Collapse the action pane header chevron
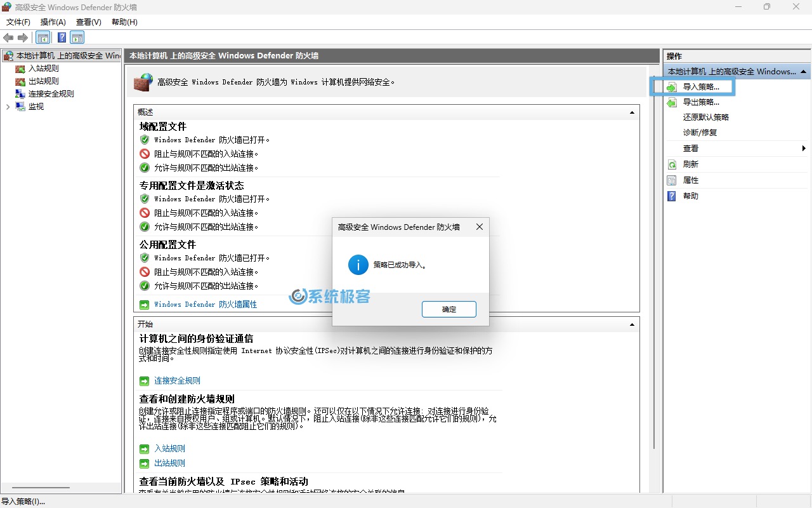This screenshot has height=508, width=812. pos(802,71)
